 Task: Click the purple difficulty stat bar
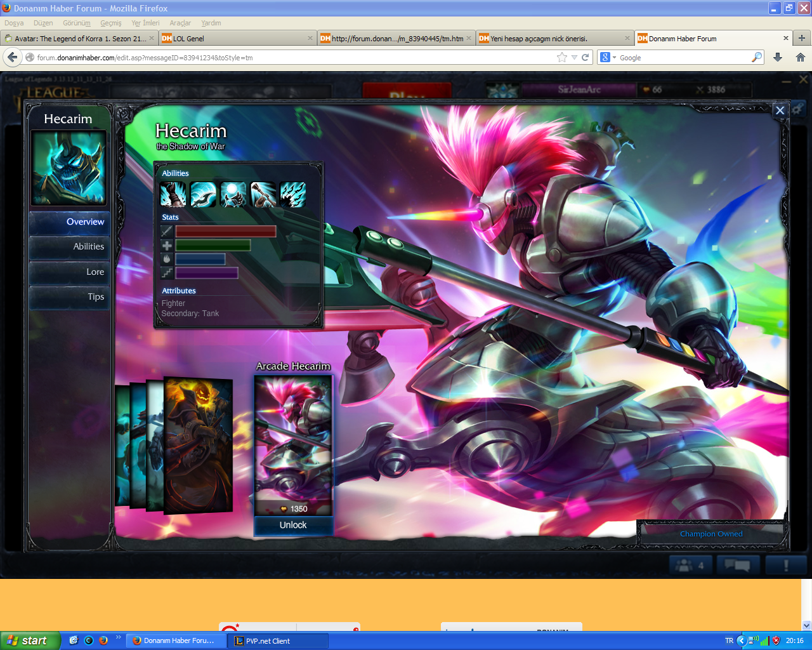coord(207,273)
